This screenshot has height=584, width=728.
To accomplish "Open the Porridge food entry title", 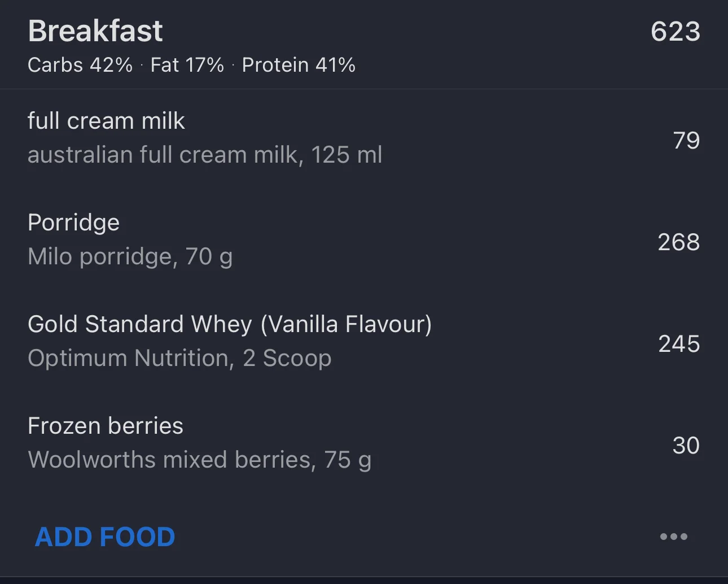I will click(74, 223).
